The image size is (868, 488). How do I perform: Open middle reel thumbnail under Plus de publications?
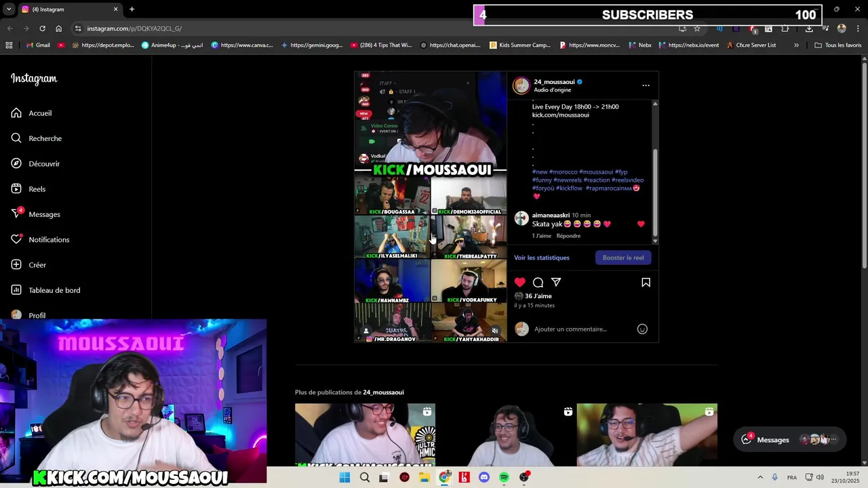pyautogui.click(x=506, y=435)
